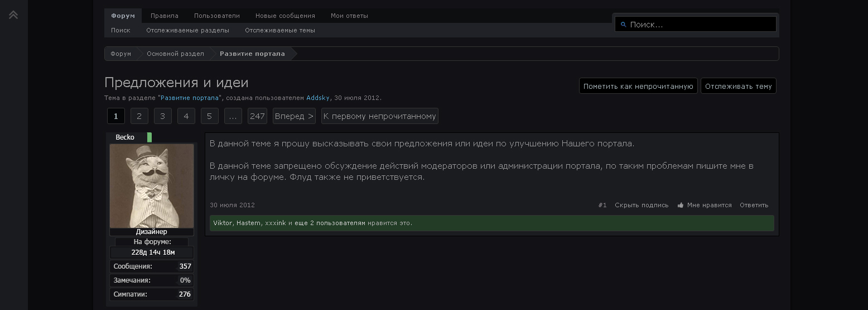Image resolution: width=868 pixels, height=310 pixels.
Task: Navigate to Основной раздел breadcrumb
Action: [175, 54]
